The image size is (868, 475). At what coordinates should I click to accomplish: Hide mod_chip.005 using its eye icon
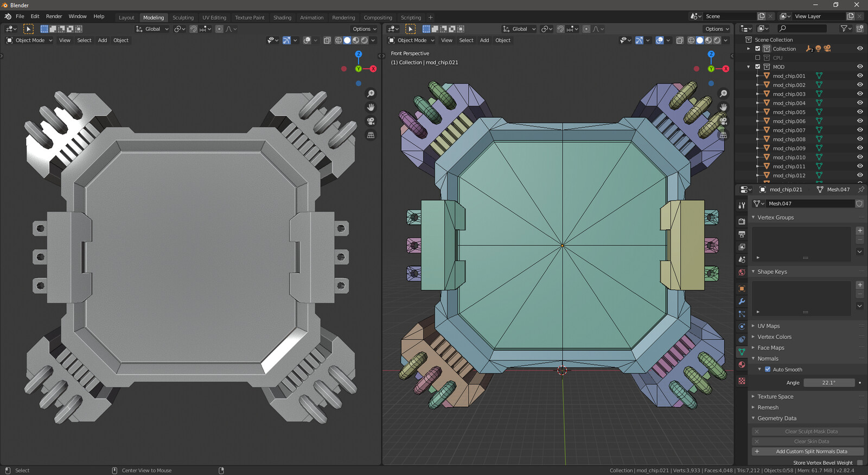point(860,112)
